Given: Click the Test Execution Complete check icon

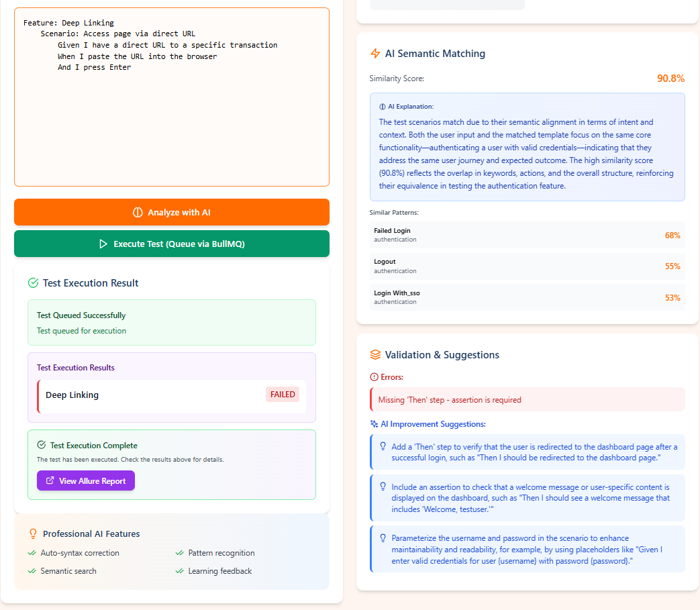Looking at the screenshot, I should (x=42, y=445).
